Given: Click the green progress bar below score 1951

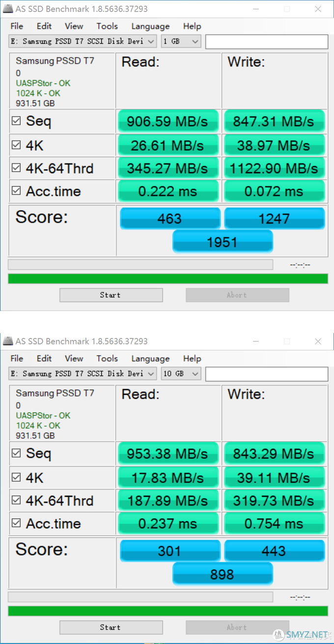Looking at the screenshot, I should [168, 279].
